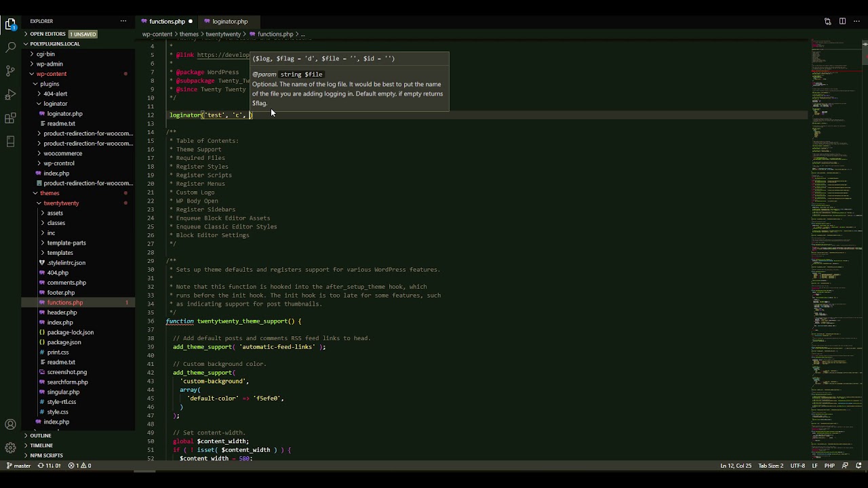Screen dimensions: 868x488
Task: Click themes in the breadcrumb
Action: click(189, 34)
